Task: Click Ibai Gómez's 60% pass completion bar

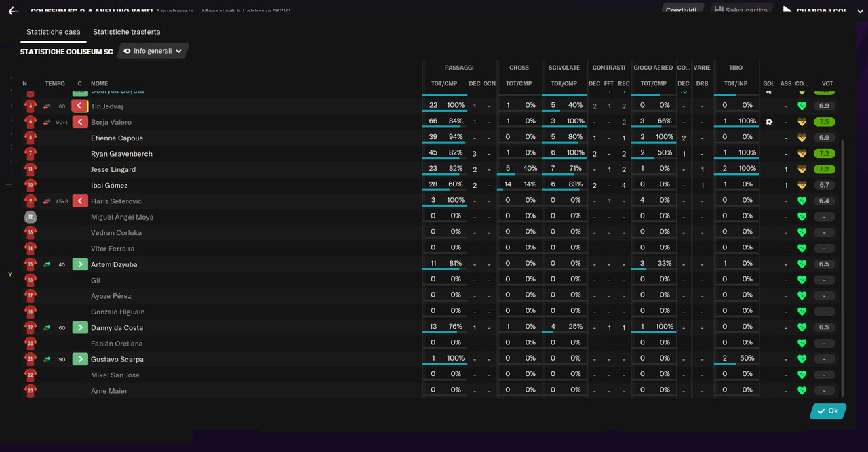Action: click(445, 190)
